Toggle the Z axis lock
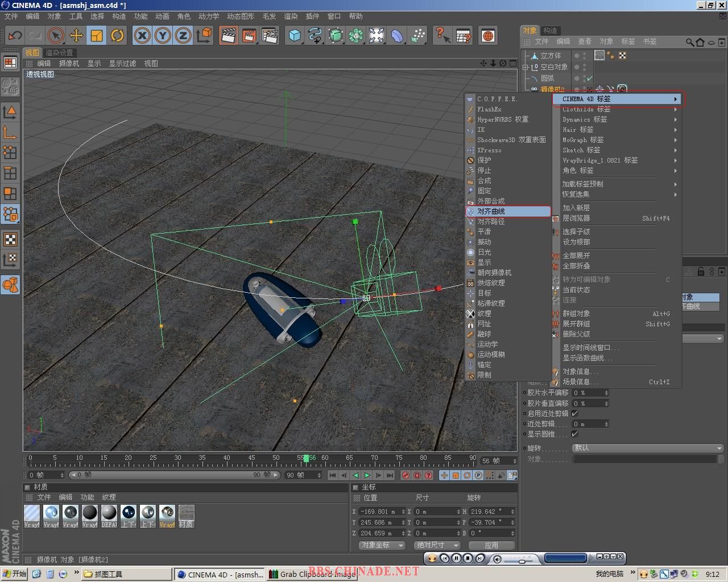This screenshot has width=728, height=582. click(x=183, y=36)
